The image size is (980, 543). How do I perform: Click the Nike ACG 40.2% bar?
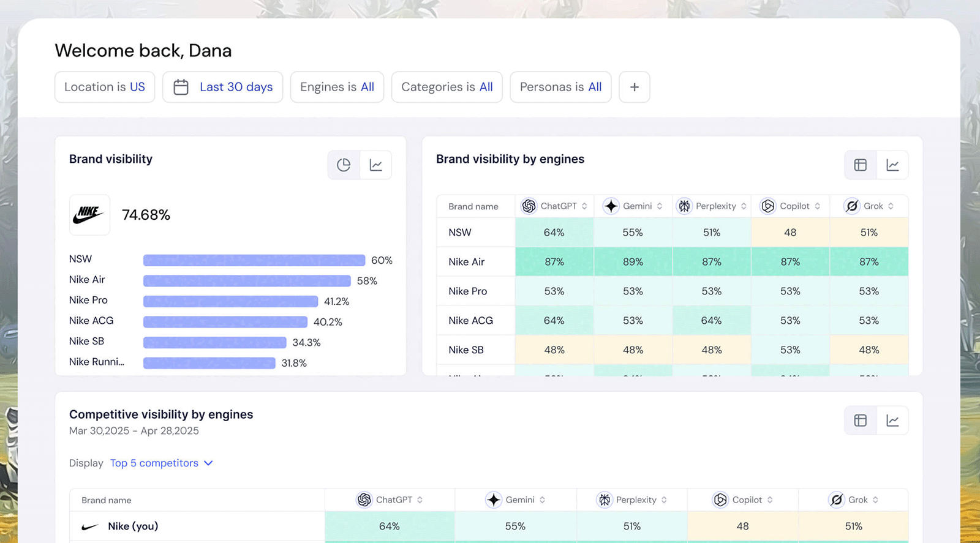225,321
